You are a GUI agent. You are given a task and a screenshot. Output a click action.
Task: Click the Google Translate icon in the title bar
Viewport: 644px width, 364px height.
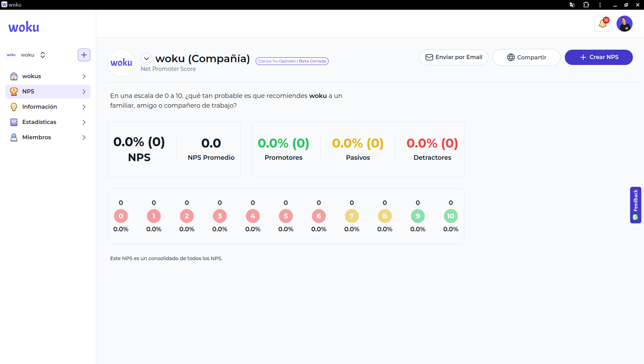[x=571, y=5]
